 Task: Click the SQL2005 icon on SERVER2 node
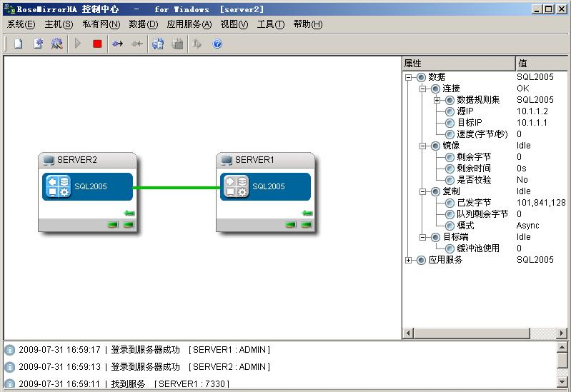pos(58,186)
